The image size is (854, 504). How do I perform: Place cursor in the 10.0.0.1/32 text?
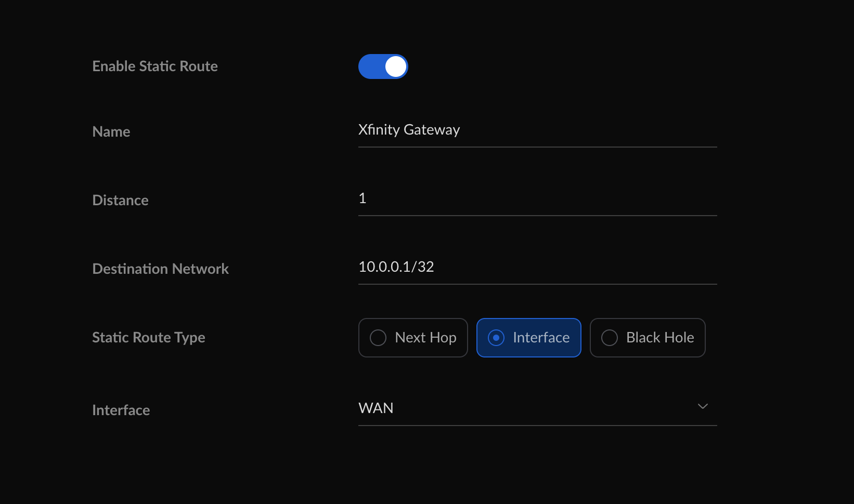[396, 267]
